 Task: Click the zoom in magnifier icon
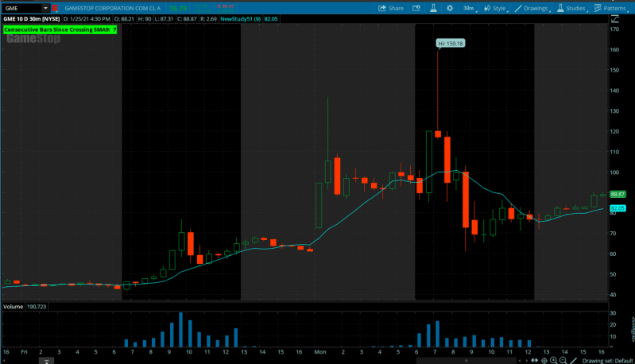(554, 360)
